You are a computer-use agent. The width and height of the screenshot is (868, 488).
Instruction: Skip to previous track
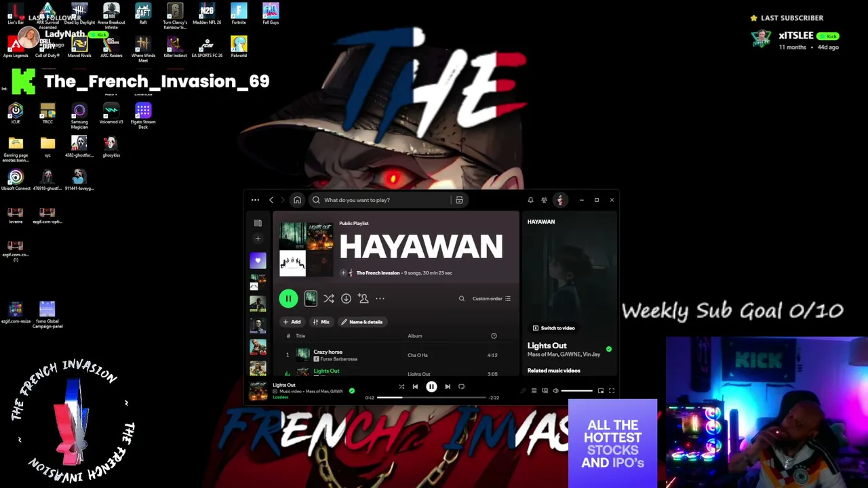pyautogui.click(x=415, y=386)
